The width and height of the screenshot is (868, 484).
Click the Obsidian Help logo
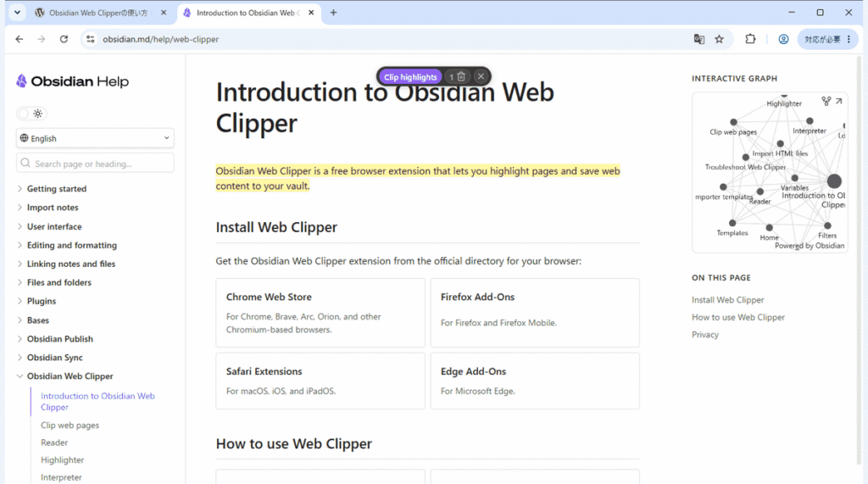pyautogui.click(x=73, y=81)
